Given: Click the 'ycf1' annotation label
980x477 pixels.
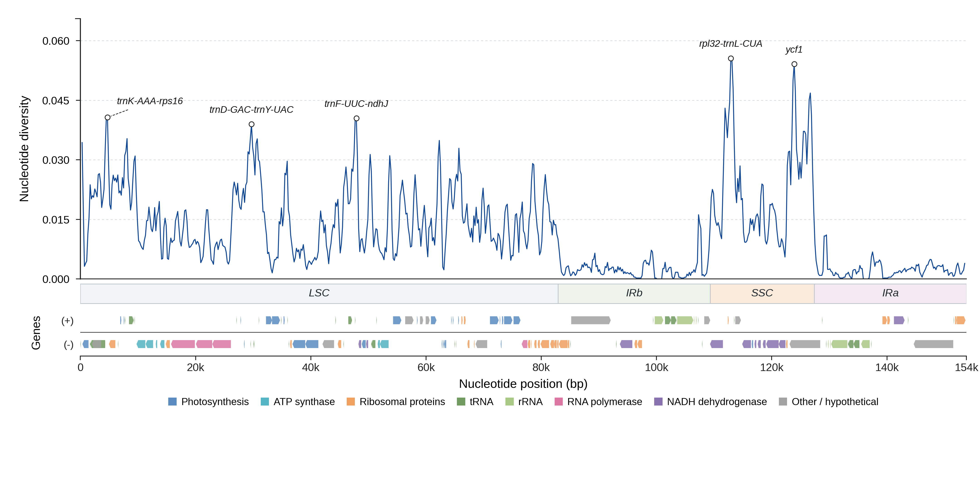Looking at the screenshot, I should pyautogui.click(x=794, y=50).
